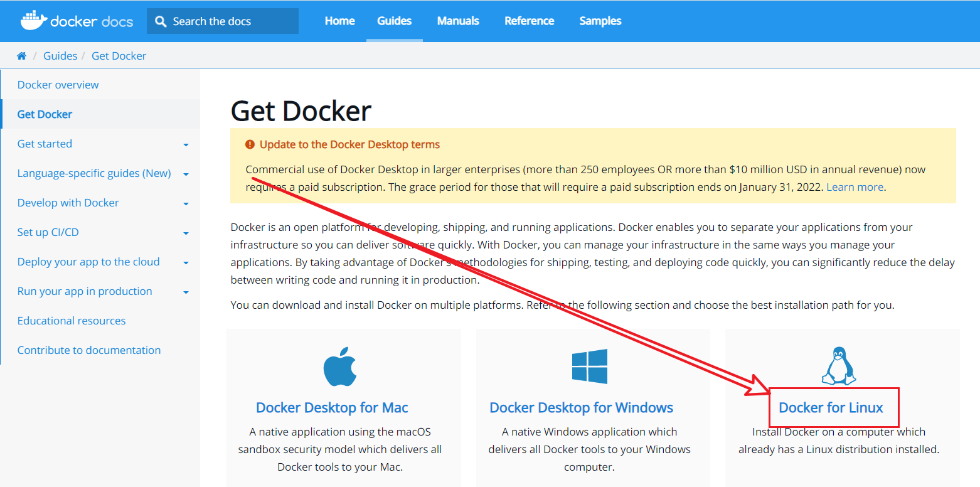
Task: Expand Deploy your app to cloud arrow
Action: click(x=186, y=263)
